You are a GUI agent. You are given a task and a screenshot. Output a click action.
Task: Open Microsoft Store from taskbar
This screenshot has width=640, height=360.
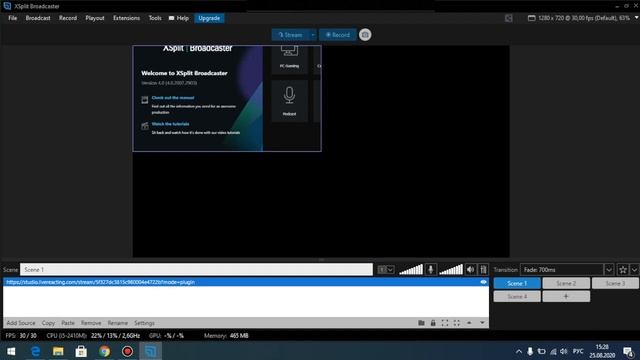pyautogui.click(x=81, y=351)
